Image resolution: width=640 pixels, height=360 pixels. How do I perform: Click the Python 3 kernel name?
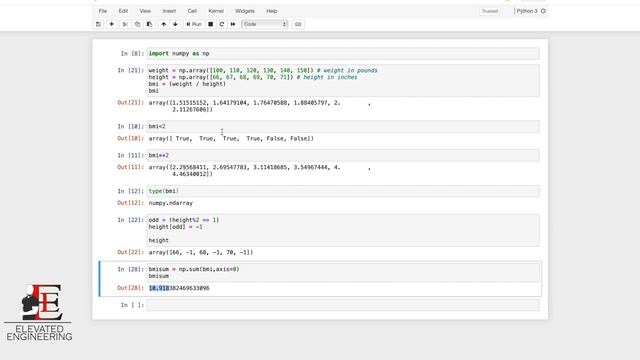[527, 11]
